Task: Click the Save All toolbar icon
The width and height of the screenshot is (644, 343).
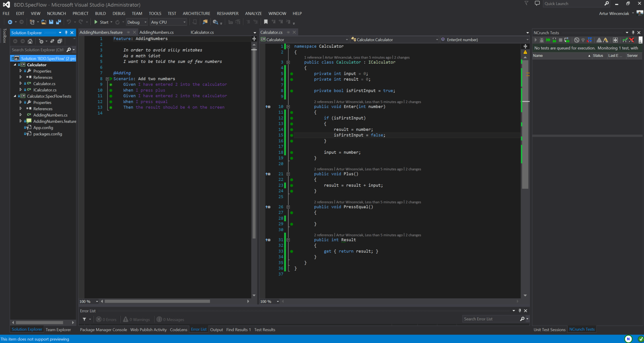Action: 58,22
